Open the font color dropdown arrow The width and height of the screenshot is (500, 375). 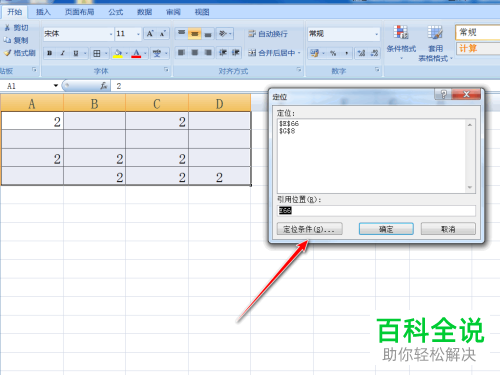pyautogui.click(x=145, y=53)
